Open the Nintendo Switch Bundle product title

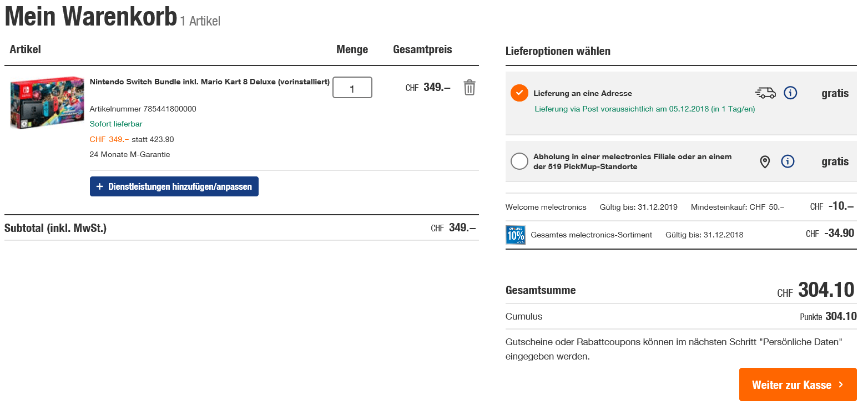pos(210,82)
